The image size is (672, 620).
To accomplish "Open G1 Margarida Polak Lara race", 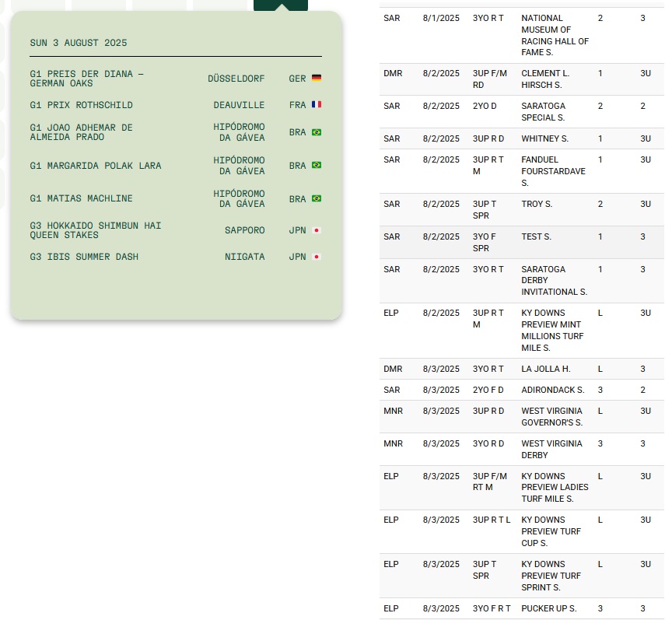I will tap(96, 166).
